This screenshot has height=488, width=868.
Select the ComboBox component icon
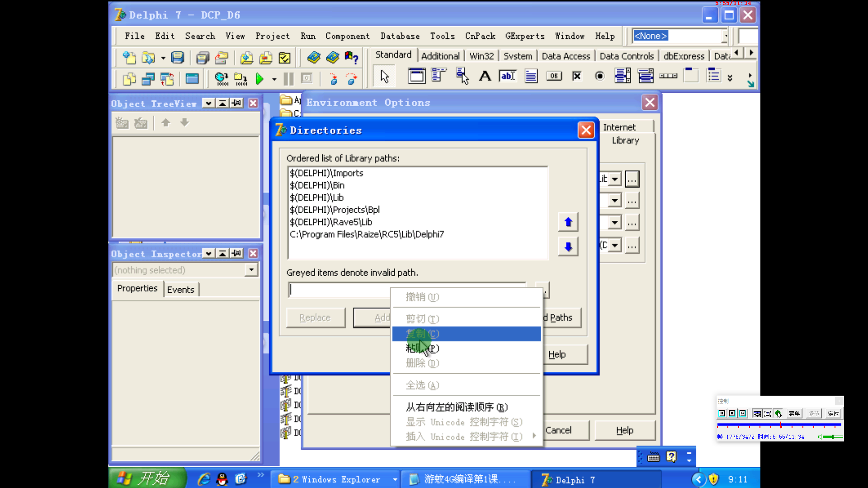646,76
